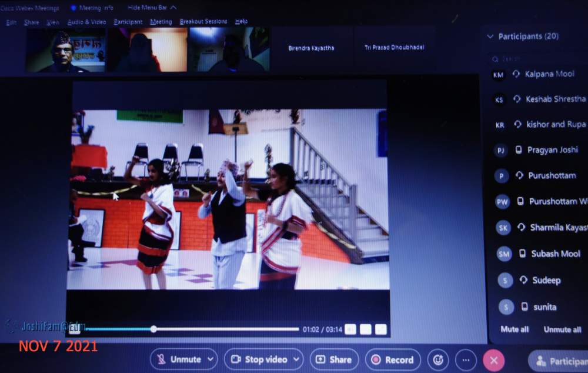Click the device icon beside Pragyan Joshi

[x=519, y=149]
